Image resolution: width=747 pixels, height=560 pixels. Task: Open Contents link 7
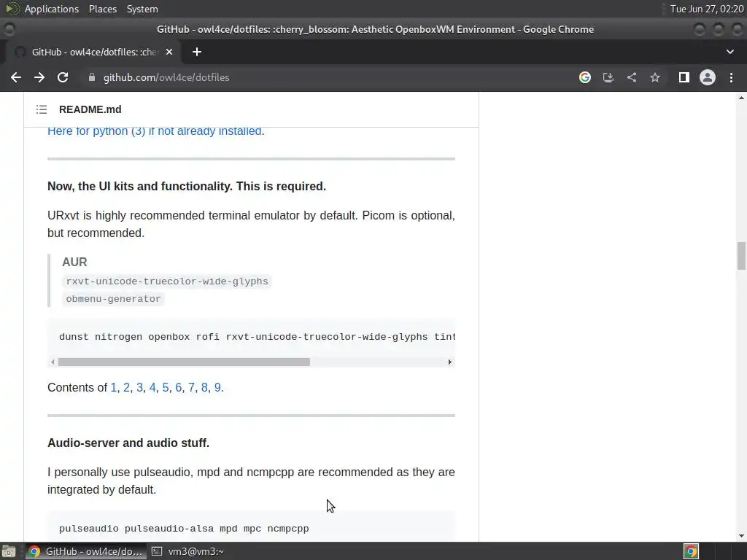click(191, 388)
